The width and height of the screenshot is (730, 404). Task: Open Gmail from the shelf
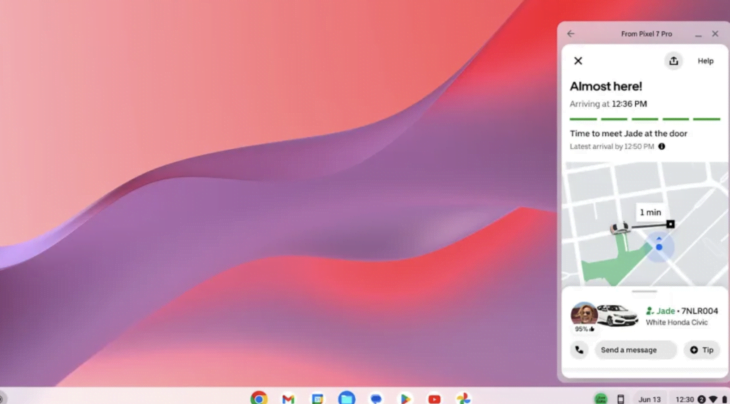click(x=288, y=399)
